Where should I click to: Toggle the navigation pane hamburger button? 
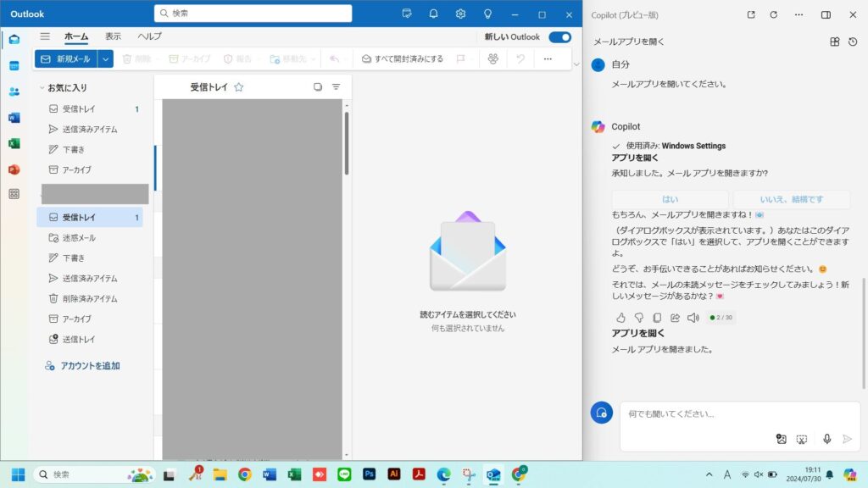click(45, 36)
